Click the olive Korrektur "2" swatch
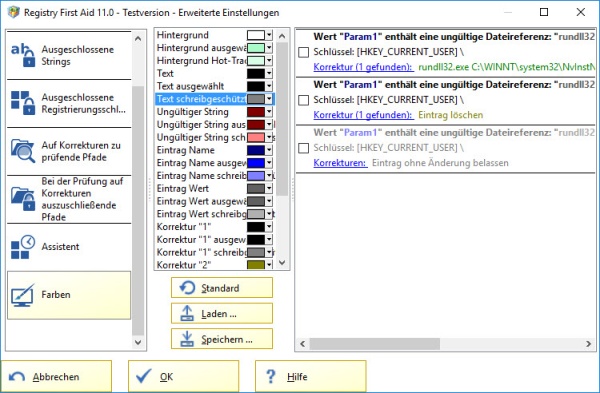This screenshot has height=393, width=600. point(256,265)
